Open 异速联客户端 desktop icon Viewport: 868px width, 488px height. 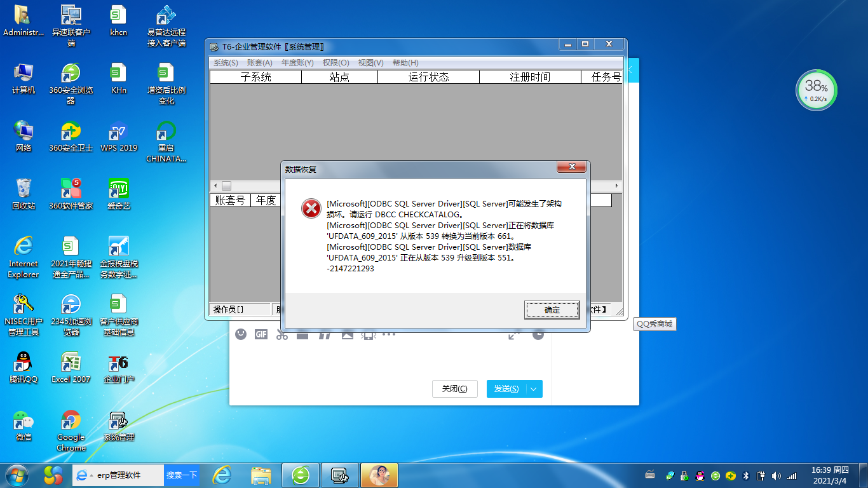71,26
